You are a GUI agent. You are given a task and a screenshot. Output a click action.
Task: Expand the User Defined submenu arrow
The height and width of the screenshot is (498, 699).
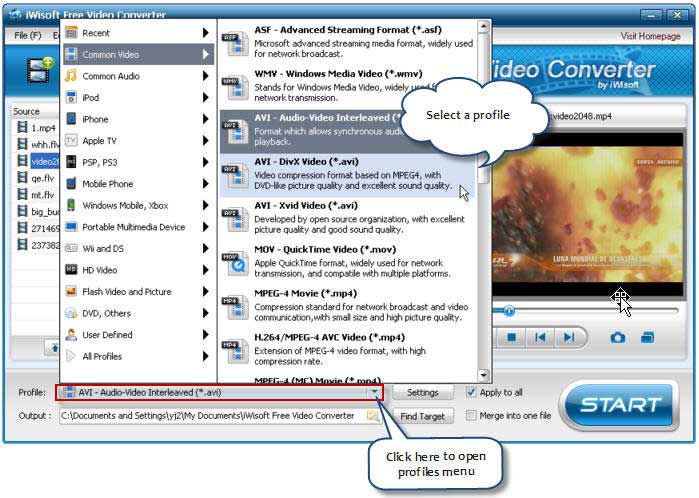tap(206, 334)
